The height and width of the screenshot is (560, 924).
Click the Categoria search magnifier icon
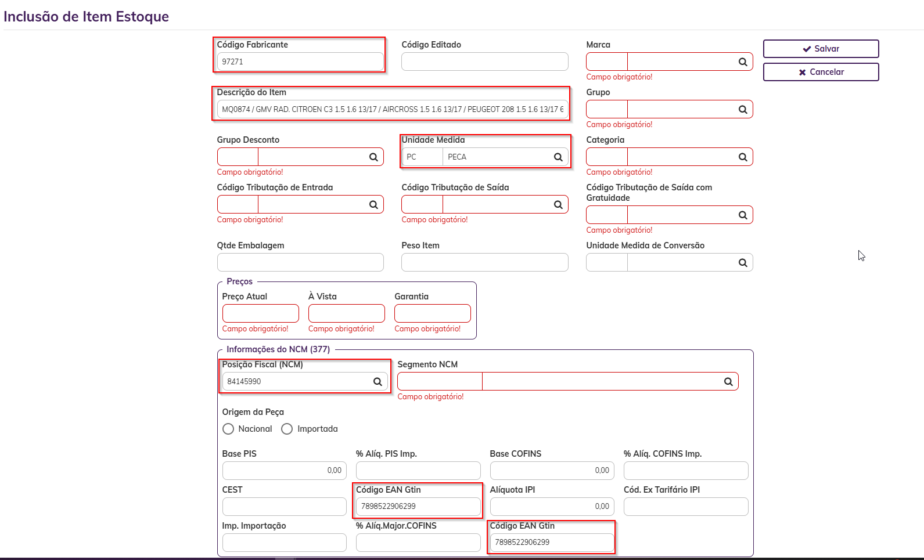pos(743,157)
